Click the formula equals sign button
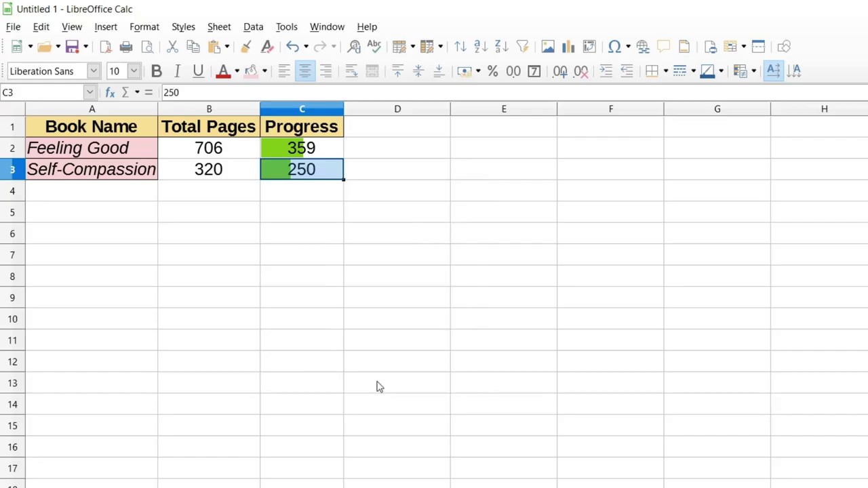 click(149, 92)
